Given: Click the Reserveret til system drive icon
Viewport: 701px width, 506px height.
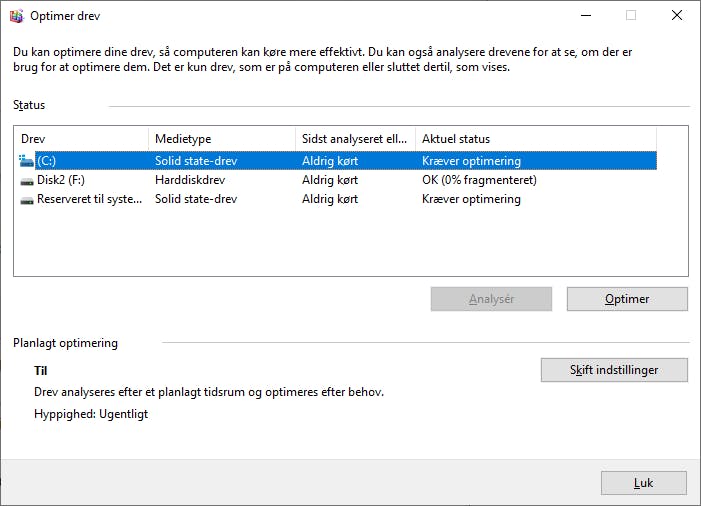Looking at the screenshot, I should click(x=26, y=199).
